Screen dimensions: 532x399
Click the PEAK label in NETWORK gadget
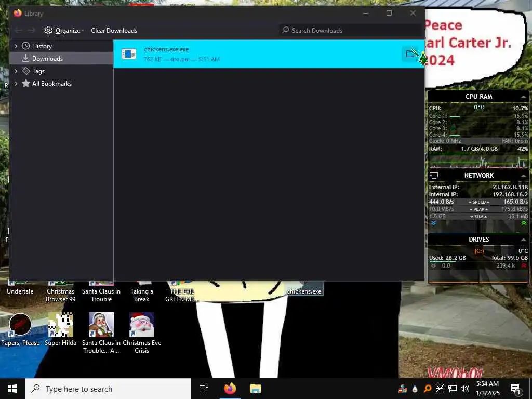pyautogui.click(x=478, y=209)
